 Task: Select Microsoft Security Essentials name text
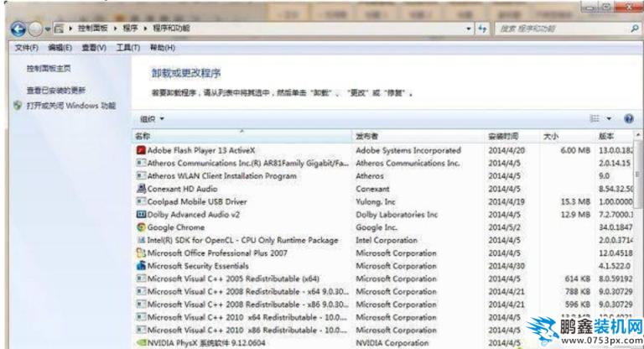pos(198,266)
